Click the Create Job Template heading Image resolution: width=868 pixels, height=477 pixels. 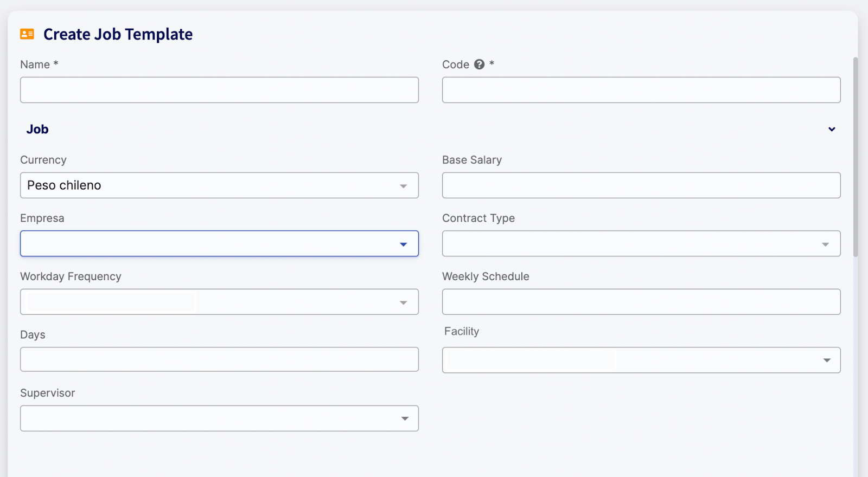(x=118, y=34)
